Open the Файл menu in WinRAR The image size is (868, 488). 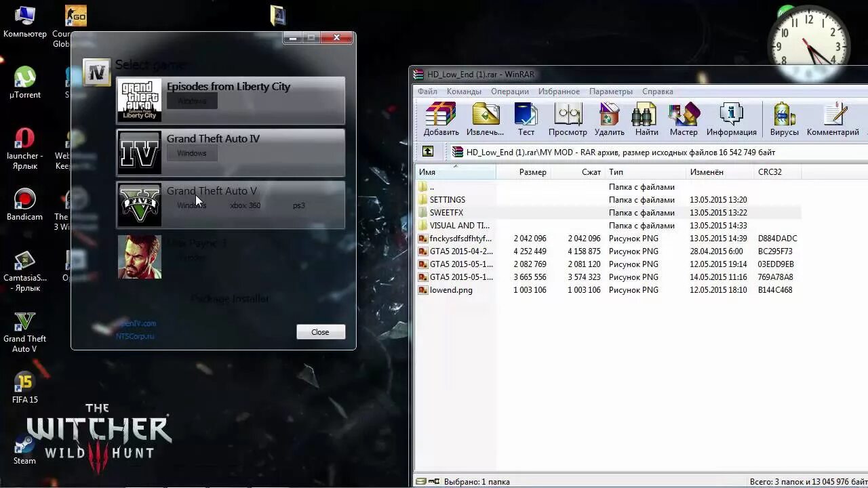pyautogui.click(x=427, y=91)
